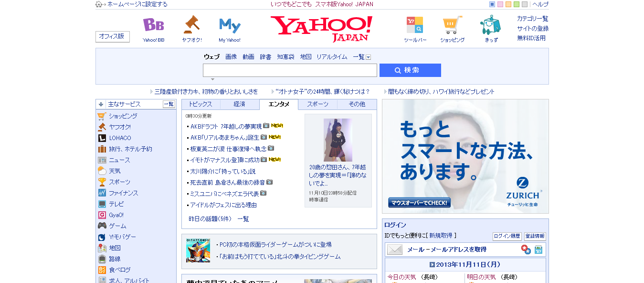Select the リアルタイム search tab
Viewport: 644px width, 283px height.
pos(332,57)
